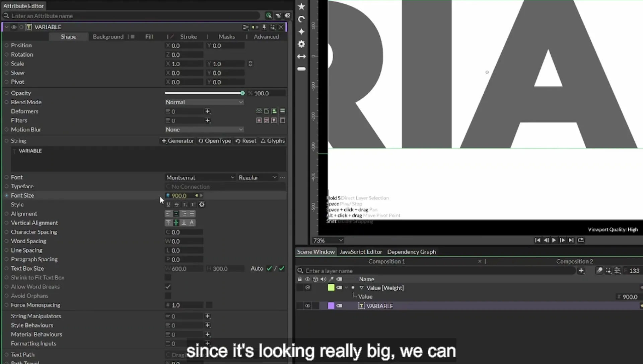
Task: Open the Dependency Graph tab
Action: pos(412,252)
